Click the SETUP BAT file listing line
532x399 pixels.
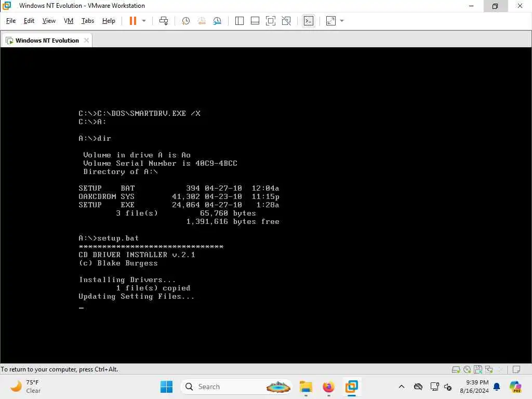click(179, 188)
